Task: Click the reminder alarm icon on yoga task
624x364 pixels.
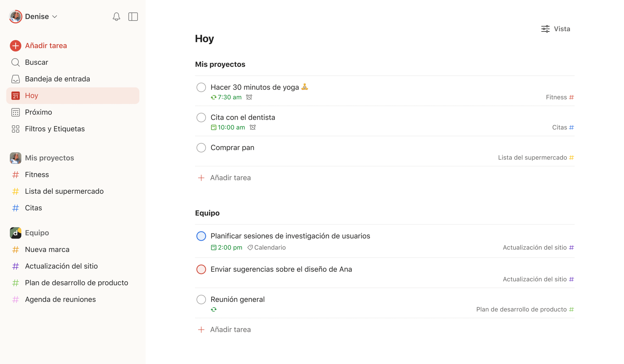Action: (249, 97)
